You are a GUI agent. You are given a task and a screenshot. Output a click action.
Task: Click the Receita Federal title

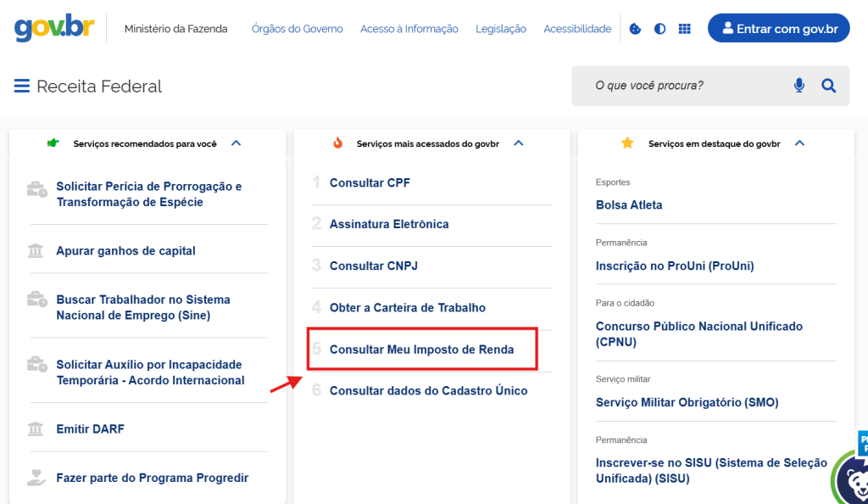tap(99, 87)
